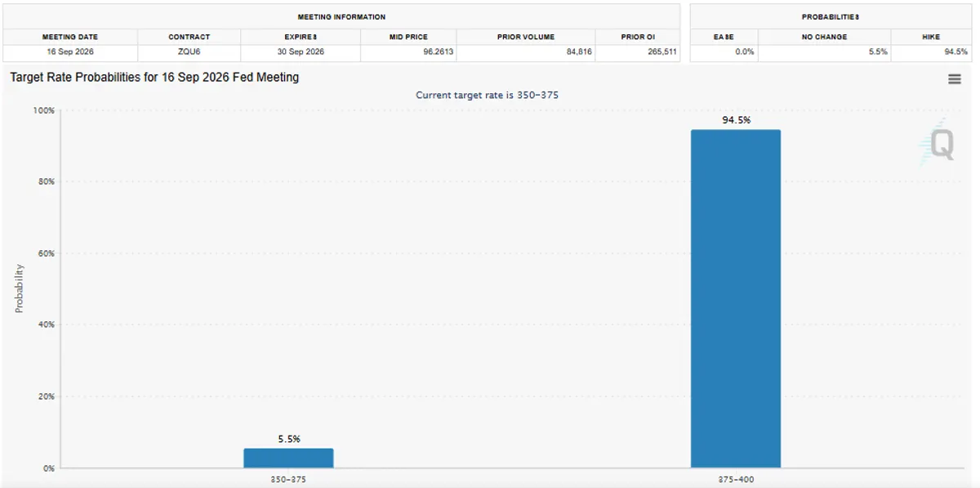Select the 375-400 probability bar
The height and width of the screenshot is (488, 980).
[735, 298]
